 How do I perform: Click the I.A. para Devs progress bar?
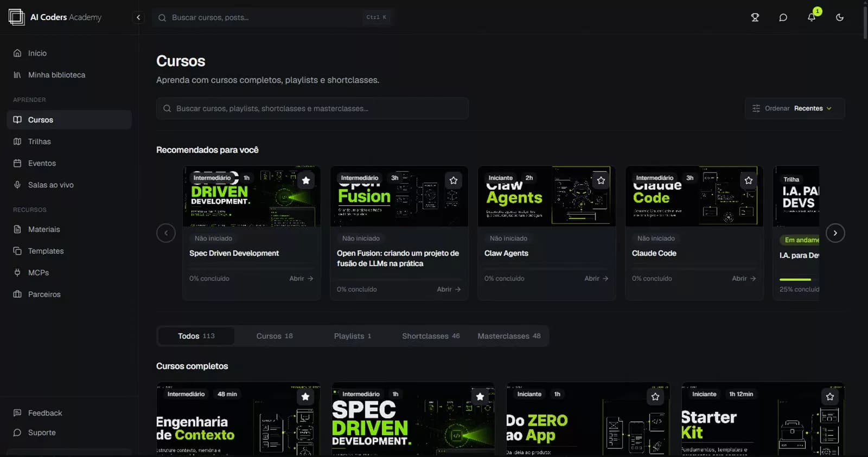pyautogui.click(x=799, y=280)
